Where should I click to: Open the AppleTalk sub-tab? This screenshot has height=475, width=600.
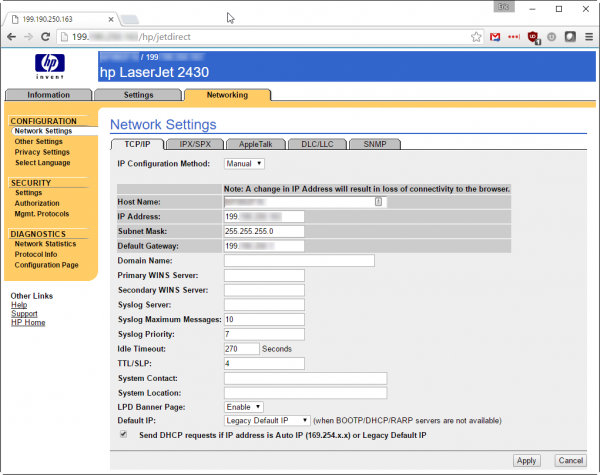256,144
